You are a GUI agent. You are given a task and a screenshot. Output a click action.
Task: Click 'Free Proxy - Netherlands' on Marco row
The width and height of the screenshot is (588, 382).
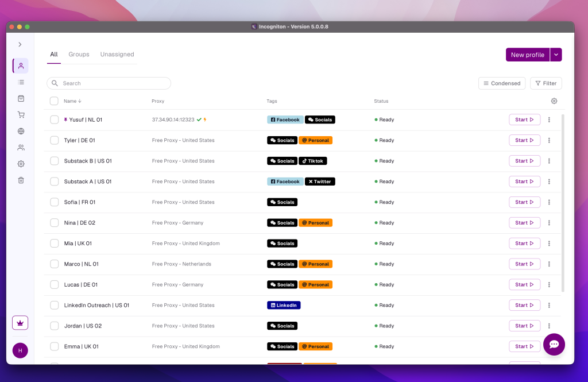point(181,264)
